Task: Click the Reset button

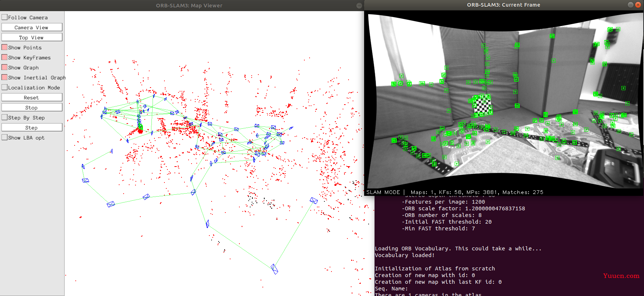Action: 32,98
